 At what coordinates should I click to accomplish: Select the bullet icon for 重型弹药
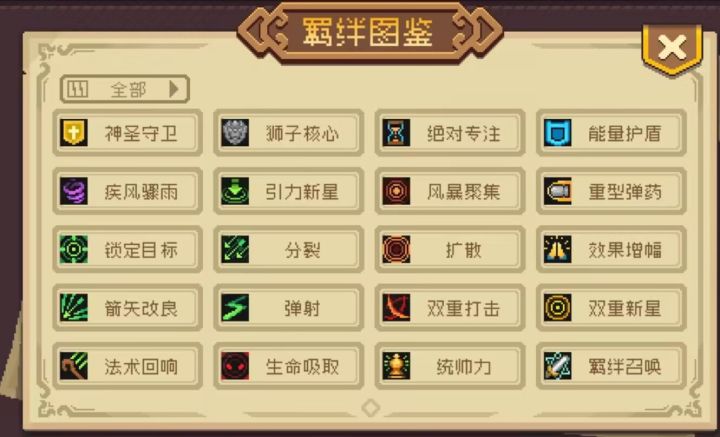(x=557, y=191)
